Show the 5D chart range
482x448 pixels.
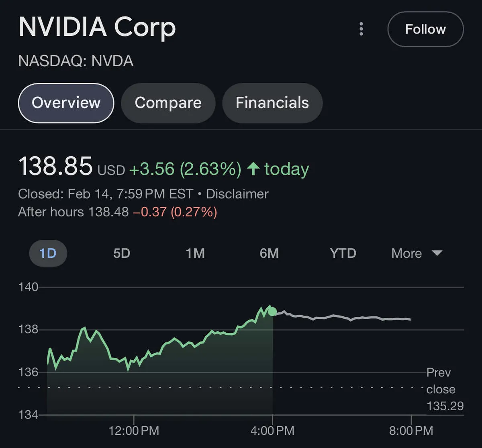121,253
